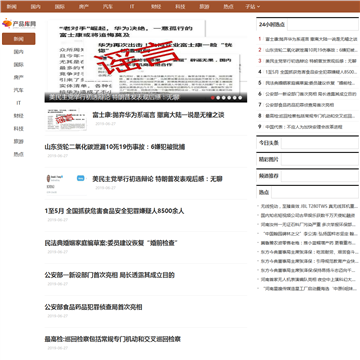360x360 pixels.
Task: Select the first red carousel dot
Action: point(212,98)
